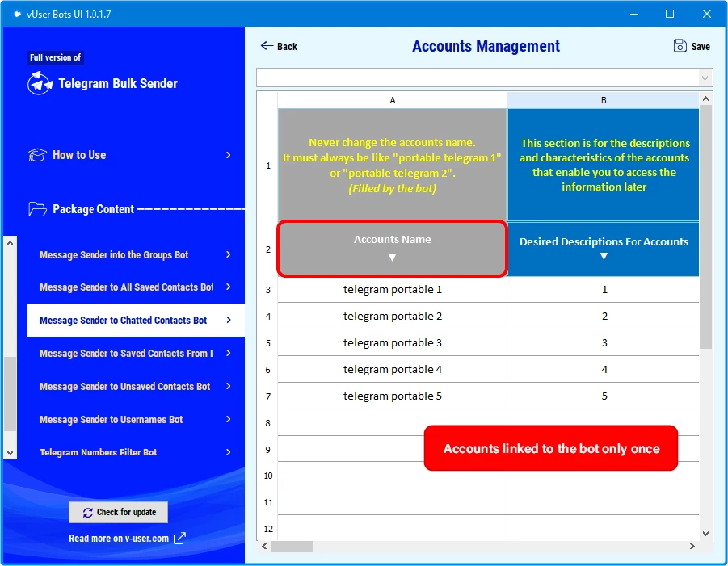
Task: Click the spreadsheet vertical scroll down arrow
Action: [705, 534]
